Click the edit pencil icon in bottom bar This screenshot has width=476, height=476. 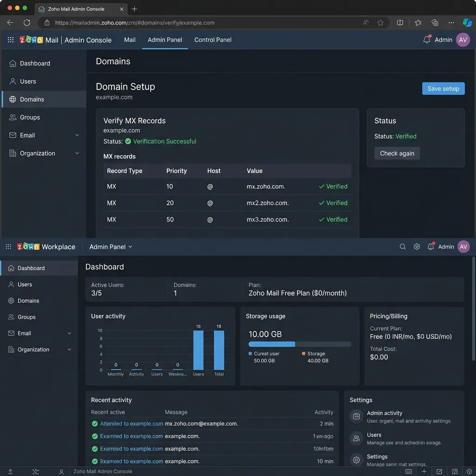[439, 471]
